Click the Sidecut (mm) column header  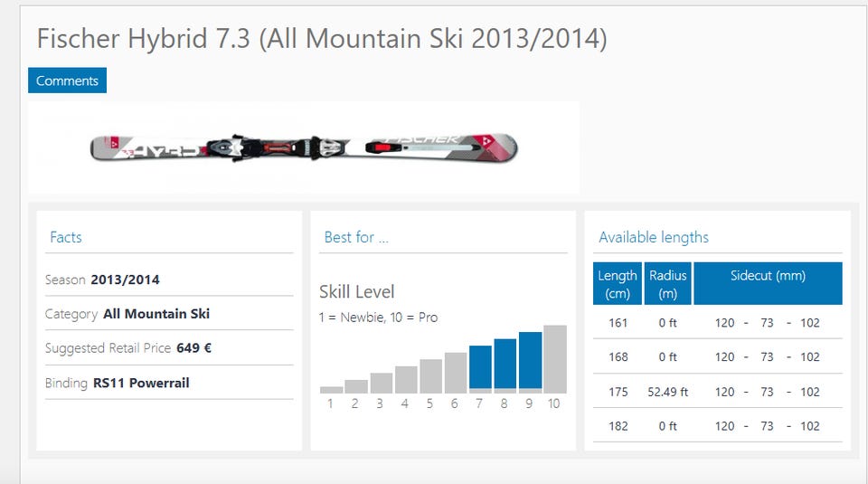768,276
